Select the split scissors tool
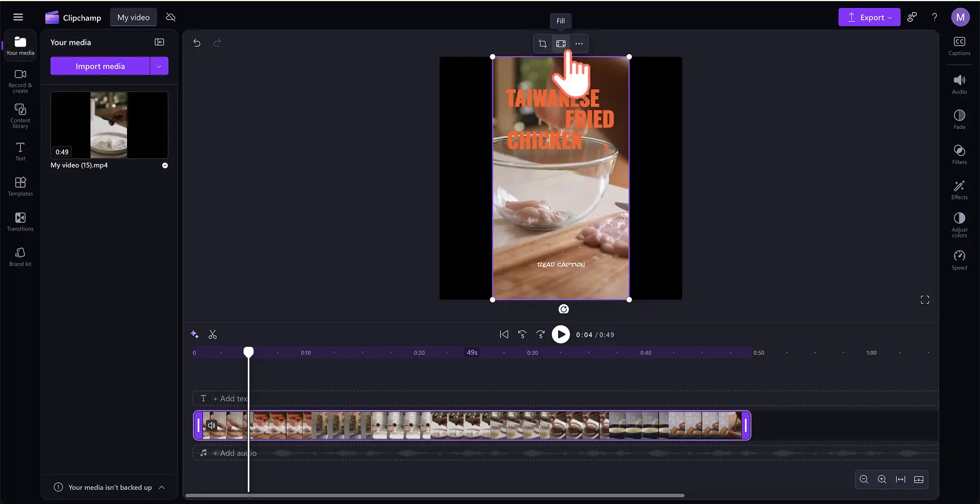 (213, 335)
